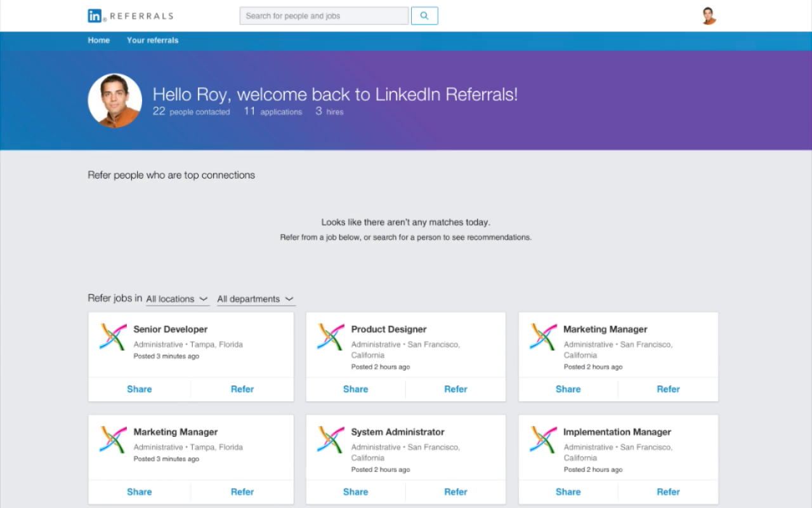Screen dimensions: 812x508
Task: Open the System Administrator job title
Action: [398, 432]
